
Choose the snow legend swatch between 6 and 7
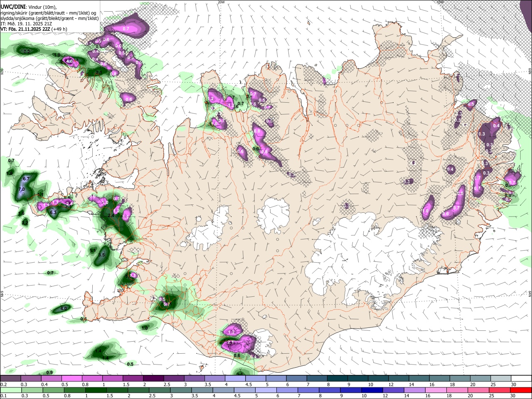tap(296, 379)
